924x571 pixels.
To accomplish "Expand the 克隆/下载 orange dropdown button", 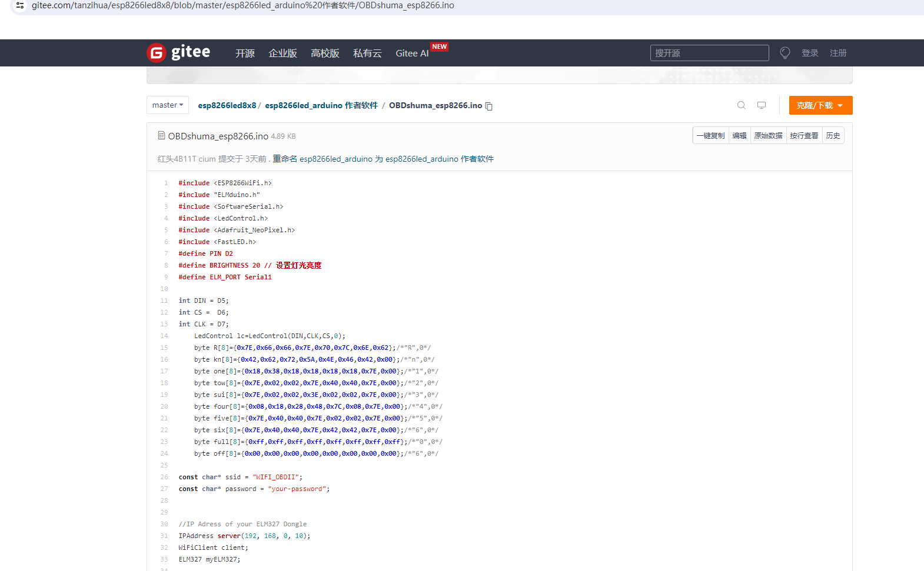I will click(820, 105).
